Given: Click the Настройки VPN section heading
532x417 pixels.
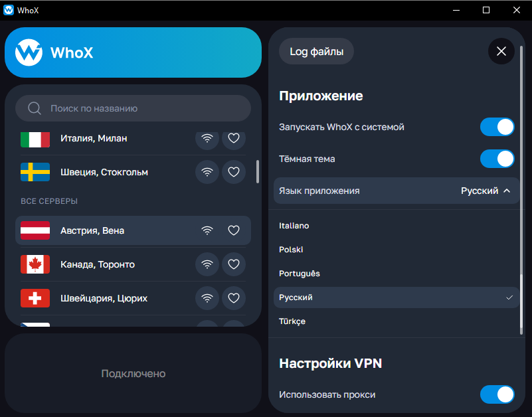Looking at the screenshot, I should (331, 363).
